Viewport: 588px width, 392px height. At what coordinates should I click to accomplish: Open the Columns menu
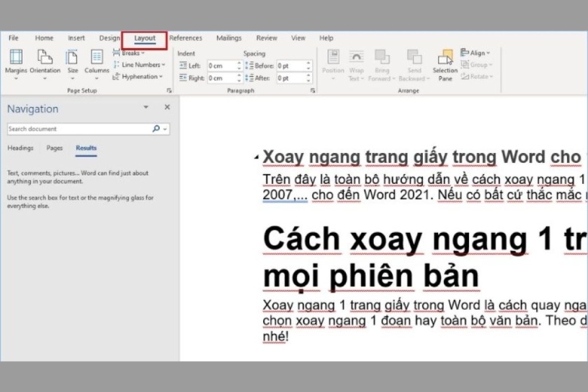pos(96,64)
